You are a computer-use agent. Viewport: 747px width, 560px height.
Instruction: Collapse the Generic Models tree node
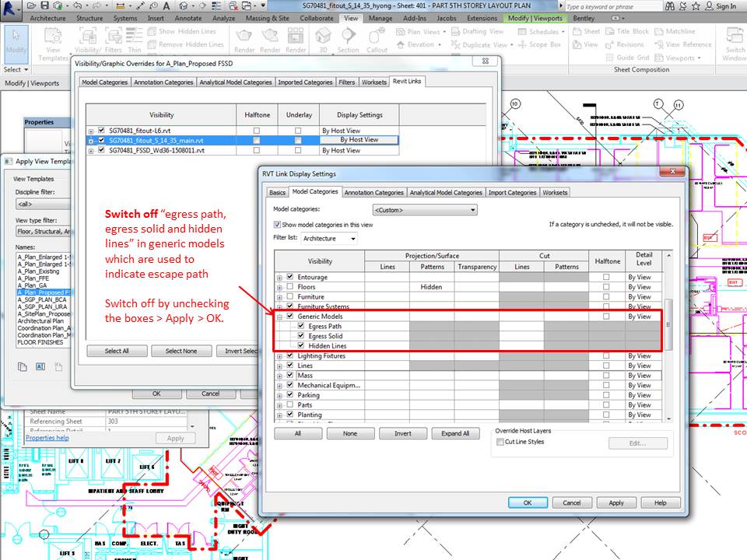(x=278, y=316)
